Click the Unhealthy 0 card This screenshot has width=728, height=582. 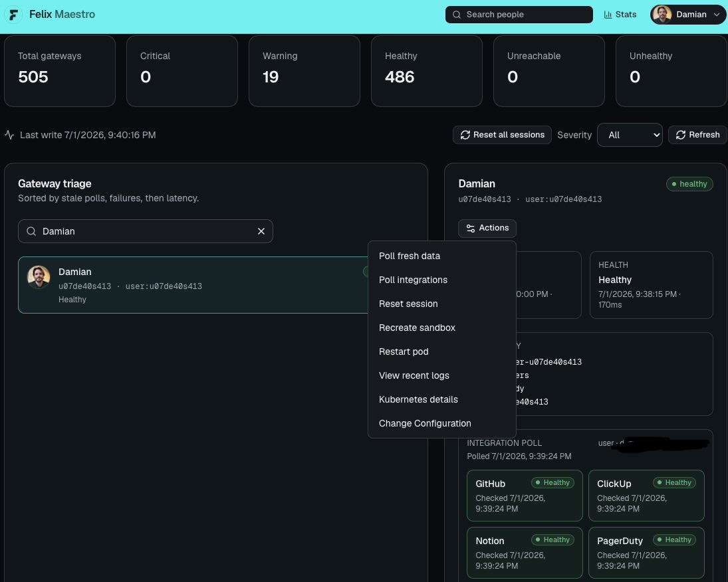point(671,71)
